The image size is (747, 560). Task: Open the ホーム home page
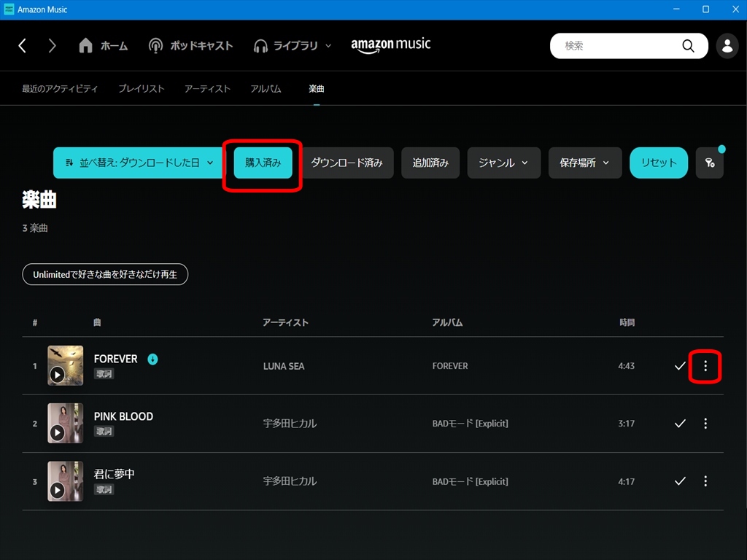pos(104,46)
